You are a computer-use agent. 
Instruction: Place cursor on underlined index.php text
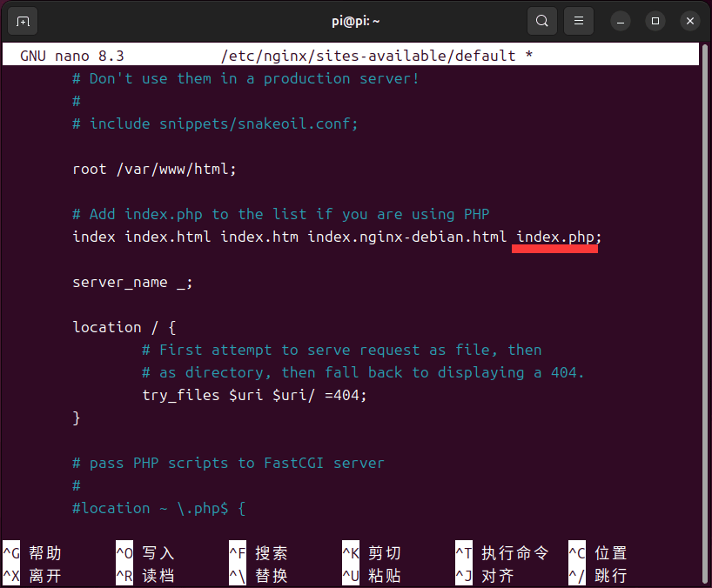pos(554,237)
